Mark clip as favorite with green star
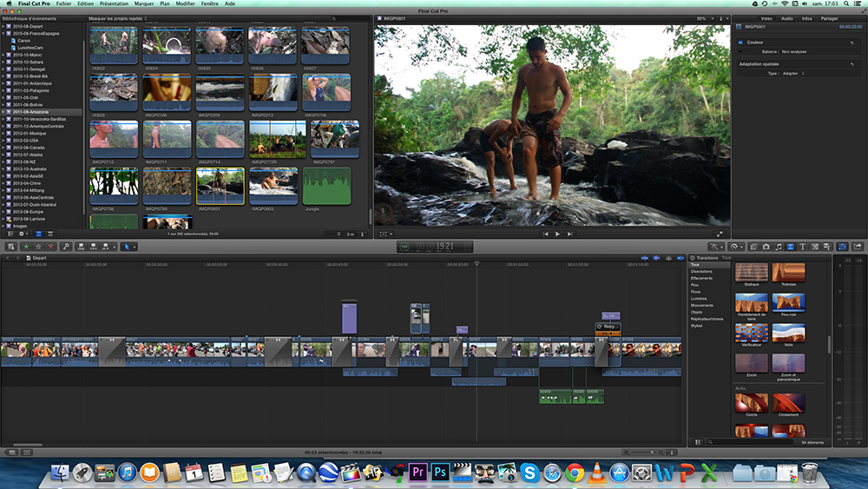Viewport: 868px width, 489px height. point(24,247)
